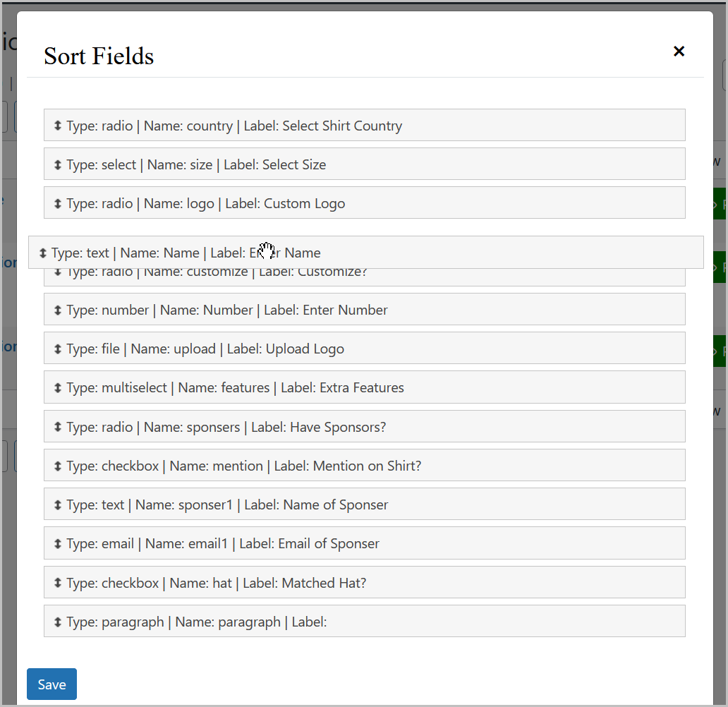Click the drag handle icon for Select Shirt Country field
The width and height of the screenshot is (728, 707).
(x=56, y=125)
